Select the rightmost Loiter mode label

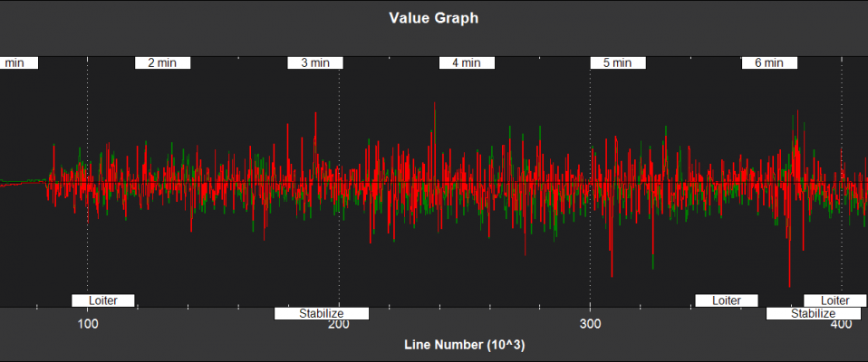834,300
